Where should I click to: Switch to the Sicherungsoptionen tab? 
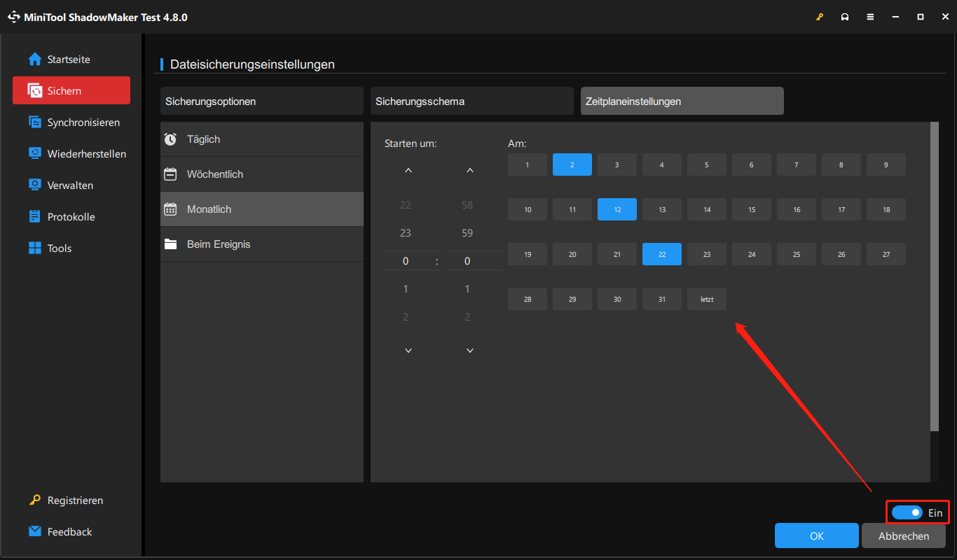pyautogui.click(x=261, y=101)
